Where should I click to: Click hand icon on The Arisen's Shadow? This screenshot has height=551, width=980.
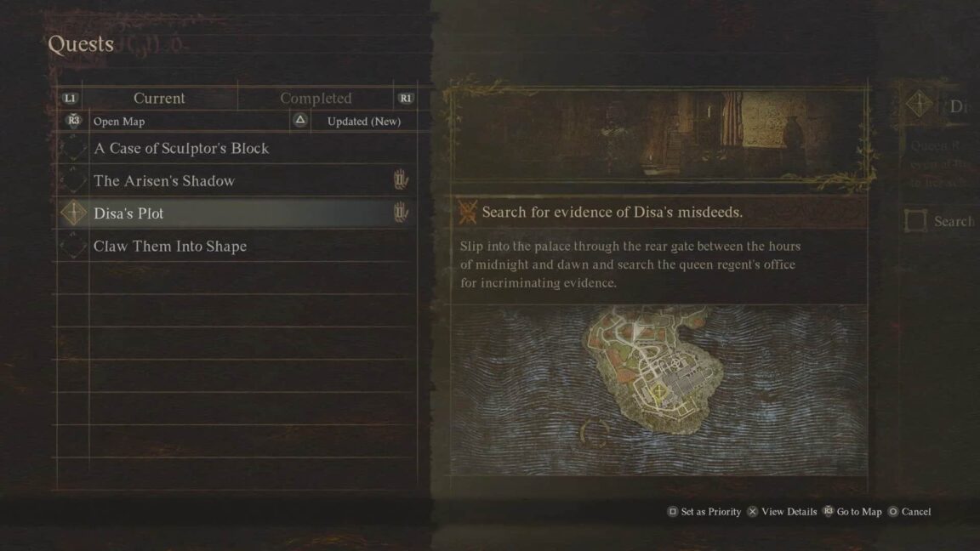[x=401, y=180]
